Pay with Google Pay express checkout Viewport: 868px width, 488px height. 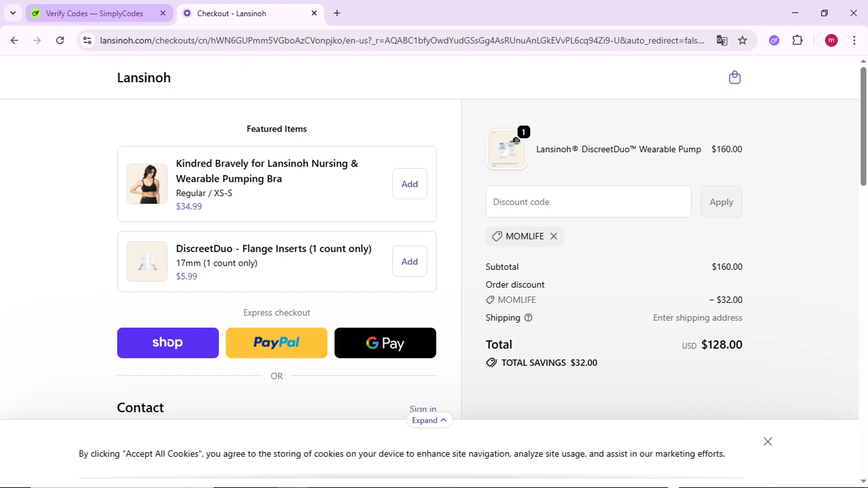385,343
